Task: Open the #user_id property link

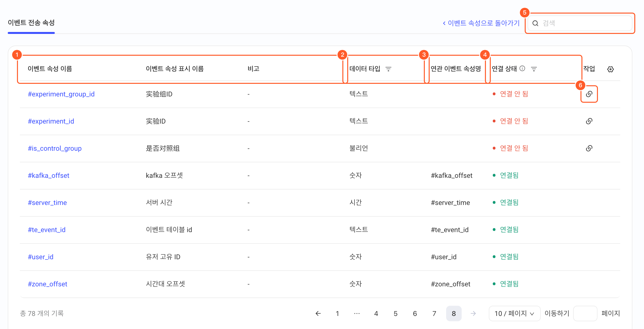Action: tap(40, 257)
